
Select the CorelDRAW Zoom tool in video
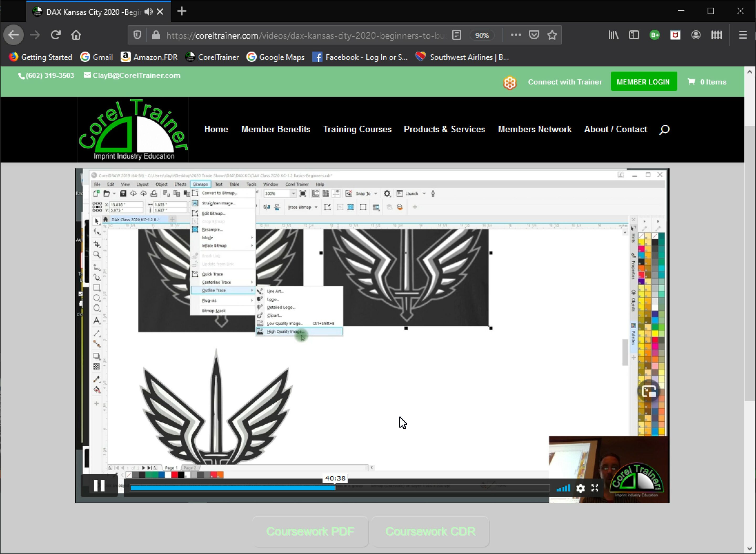[x=97, y=255]
